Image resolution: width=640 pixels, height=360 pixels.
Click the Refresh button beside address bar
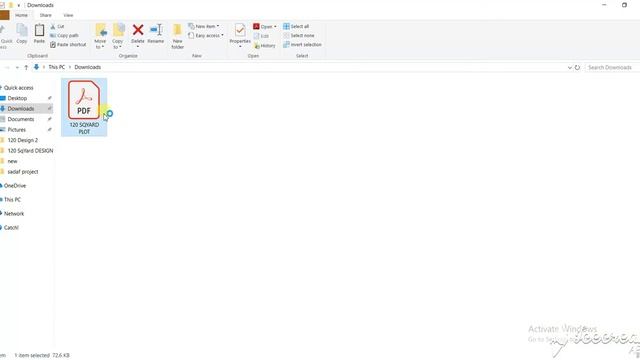(577, 67)
